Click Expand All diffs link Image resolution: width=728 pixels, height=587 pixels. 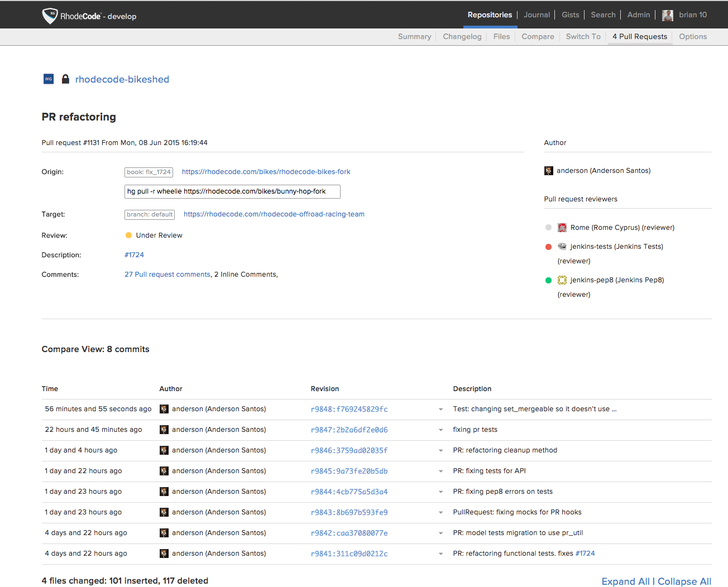point(625,581)
